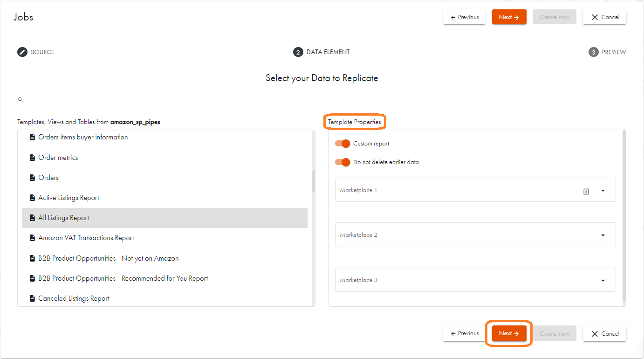This screenshot has width=644, height=359.
Task: Expand the Marketplace 3 dropdown
Action: tap(603, 281)
